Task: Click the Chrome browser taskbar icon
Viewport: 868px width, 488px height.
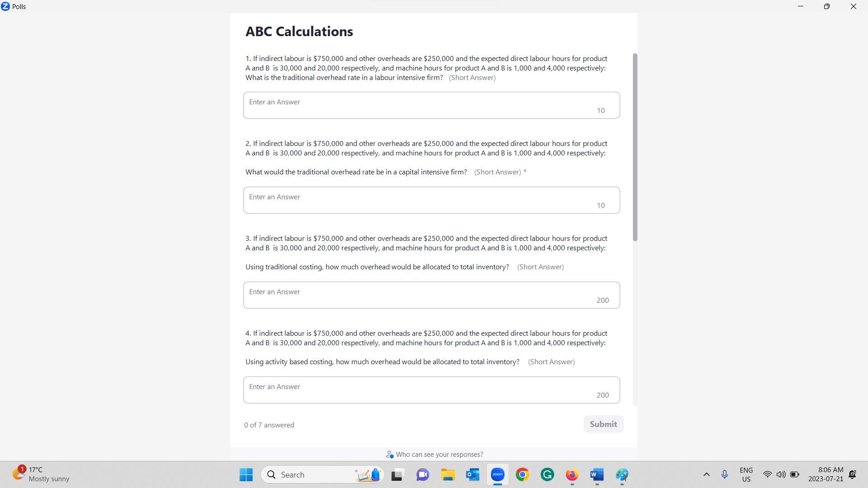Action: pyautogui.click(x=522, y=474)
